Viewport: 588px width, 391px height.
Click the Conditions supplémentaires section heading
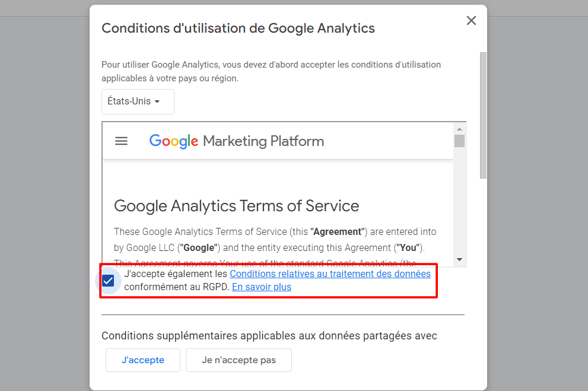[269, 335]
